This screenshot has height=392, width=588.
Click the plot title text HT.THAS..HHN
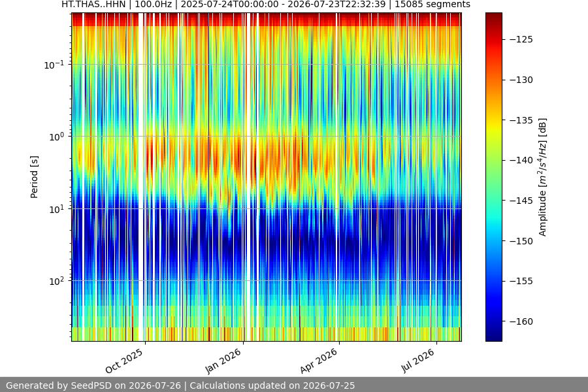click(x=93, y=5)
